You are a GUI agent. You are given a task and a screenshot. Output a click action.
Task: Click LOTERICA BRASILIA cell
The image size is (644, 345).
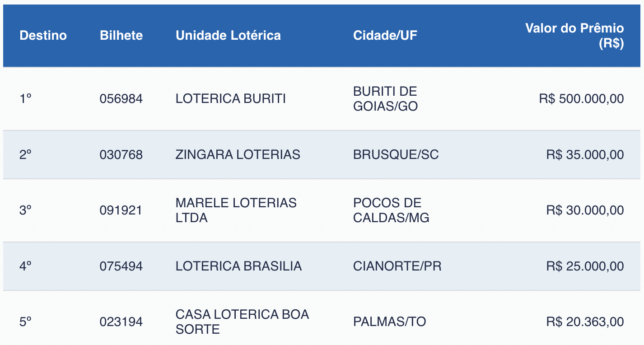pos(238,266)
